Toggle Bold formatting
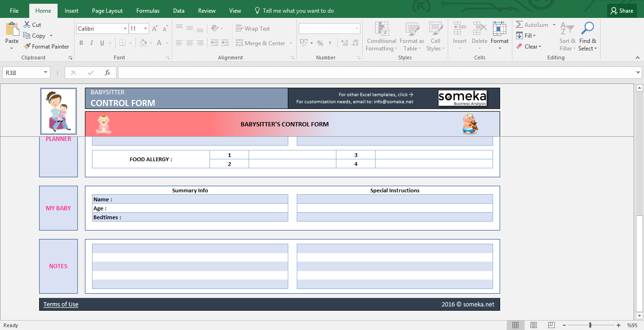This screenshot has height=330, width=644. pos(81,43)
